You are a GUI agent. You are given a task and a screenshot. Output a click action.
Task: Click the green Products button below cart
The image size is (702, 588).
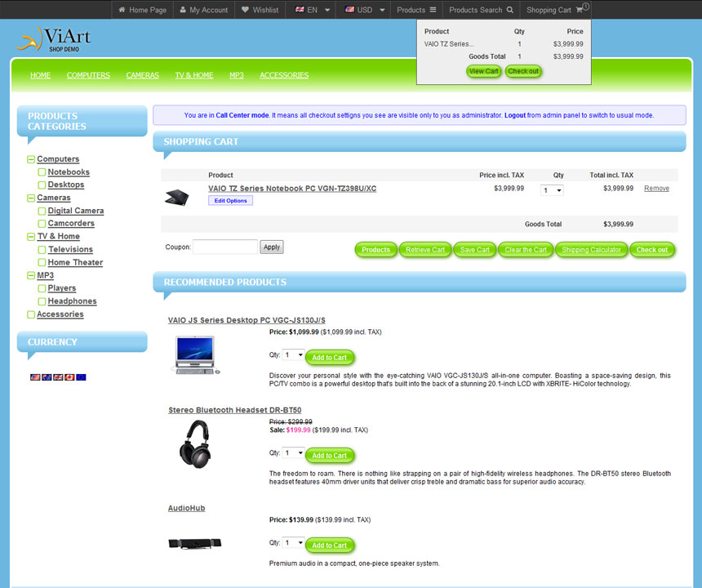pos(375,250)
